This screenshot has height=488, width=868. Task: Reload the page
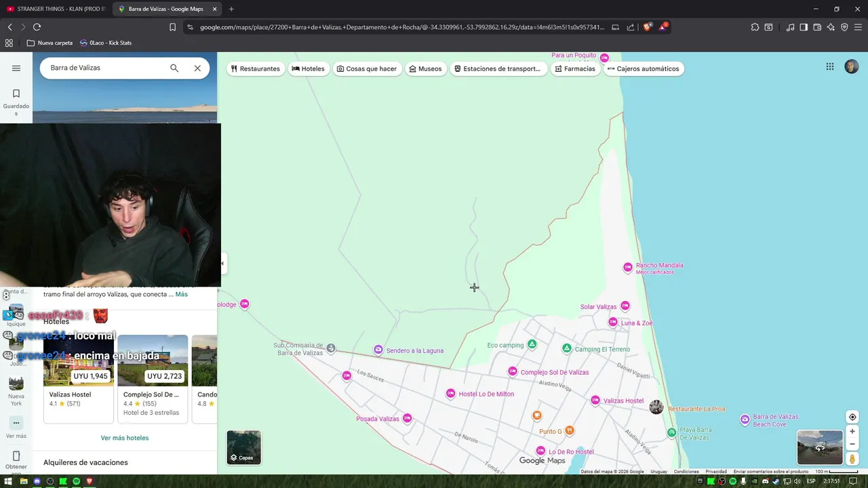pos(37,27)
